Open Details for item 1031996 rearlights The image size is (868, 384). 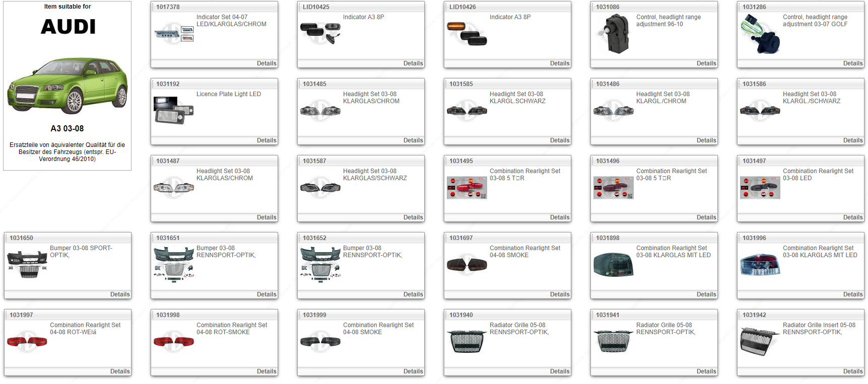coord(853,294)
